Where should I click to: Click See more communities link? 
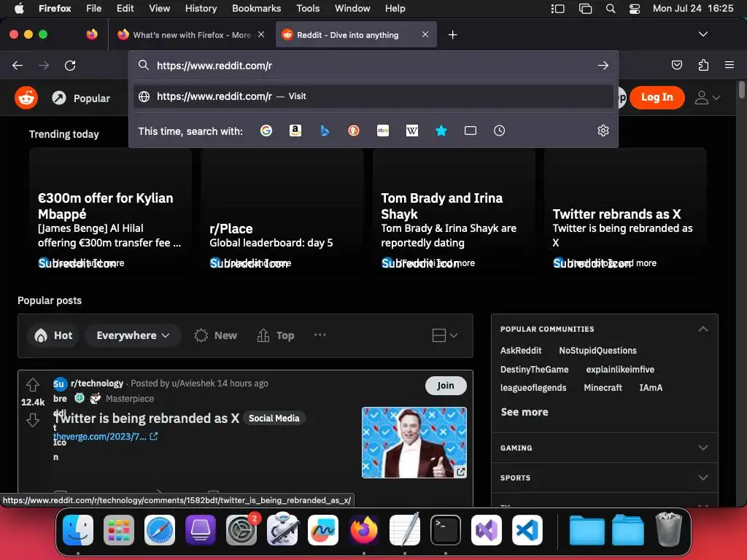coord(525,412)
